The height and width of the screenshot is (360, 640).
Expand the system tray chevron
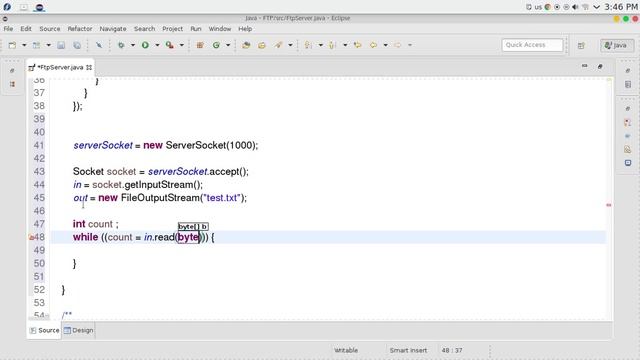[596, 7]
